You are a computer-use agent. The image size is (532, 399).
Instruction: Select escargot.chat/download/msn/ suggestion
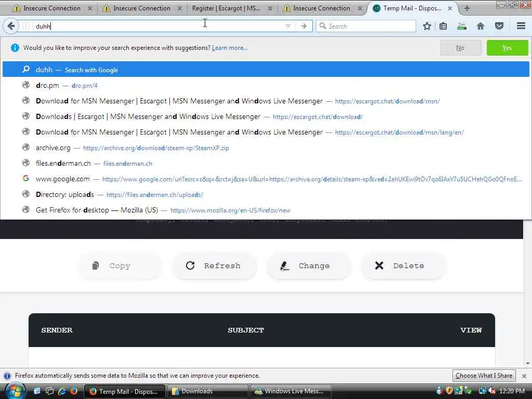[265, 101]
